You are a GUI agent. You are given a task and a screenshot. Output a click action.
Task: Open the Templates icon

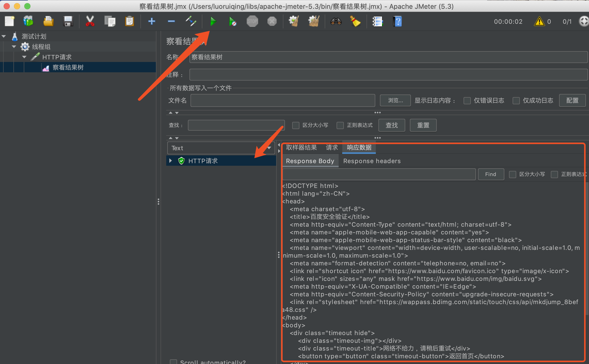(x=28, y=21)
